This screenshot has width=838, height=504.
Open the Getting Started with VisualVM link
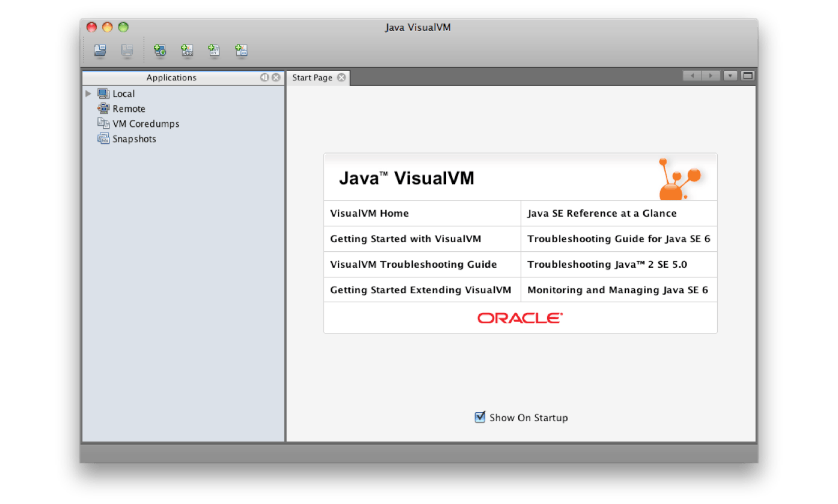click(x=406, y=239)
